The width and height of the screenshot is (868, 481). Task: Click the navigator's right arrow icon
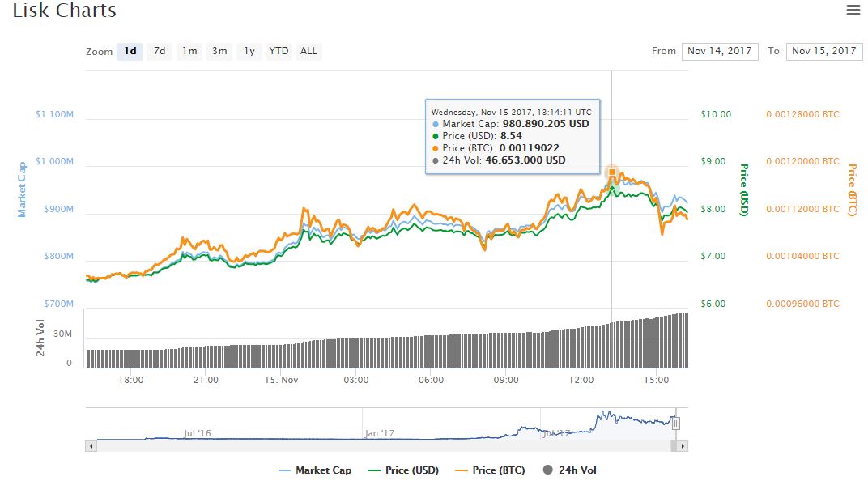tap(683, 445)
